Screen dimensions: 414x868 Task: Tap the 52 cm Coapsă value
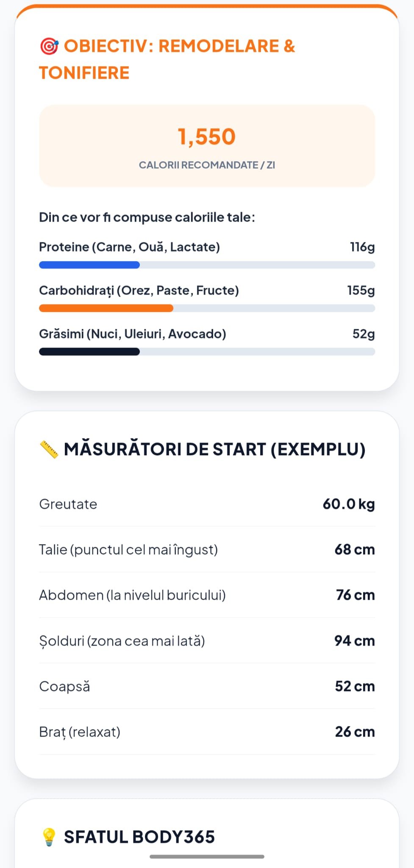point(355,686)
